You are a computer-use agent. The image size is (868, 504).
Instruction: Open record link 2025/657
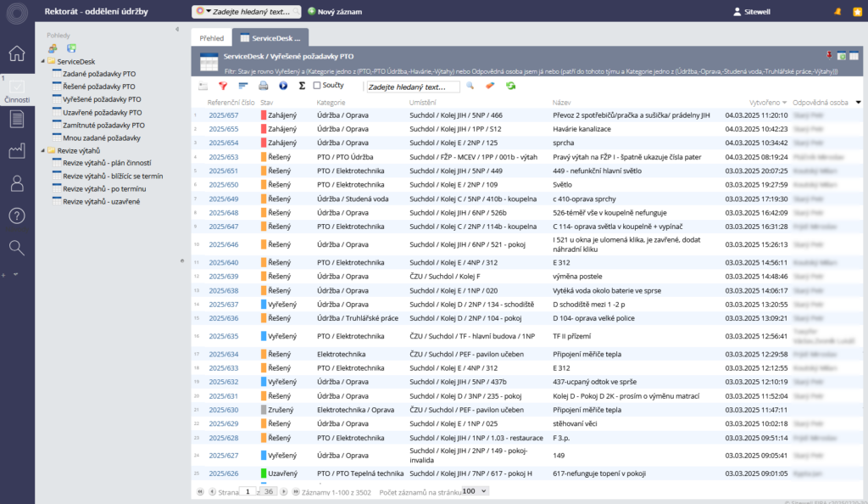[x=224, y=115]
